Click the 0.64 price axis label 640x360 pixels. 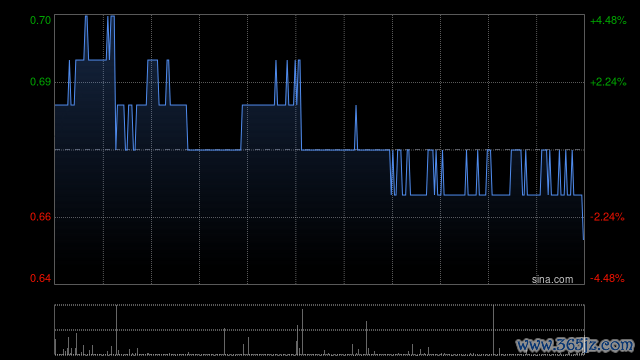(x=40, y=278)
